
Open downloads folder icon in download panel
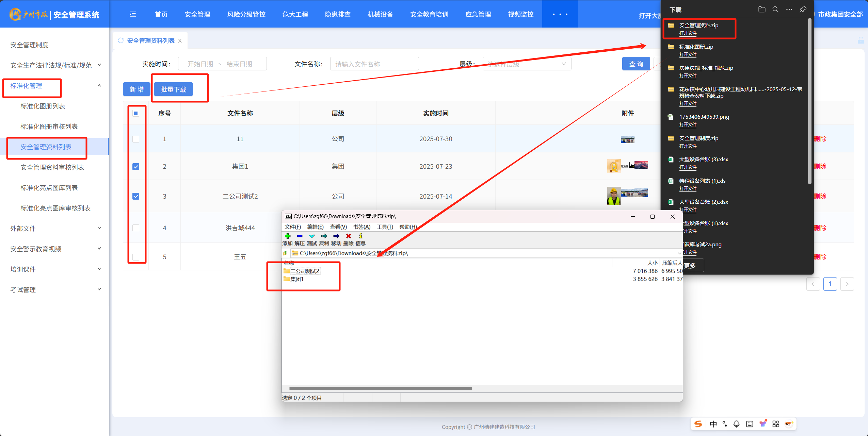coord(762,10)
